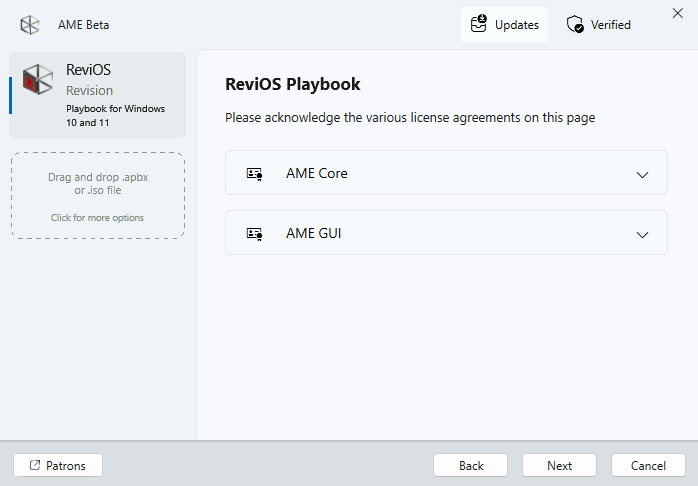Open the Updates tab
This screenshot has height=486, width=698.
coord(504,24)
